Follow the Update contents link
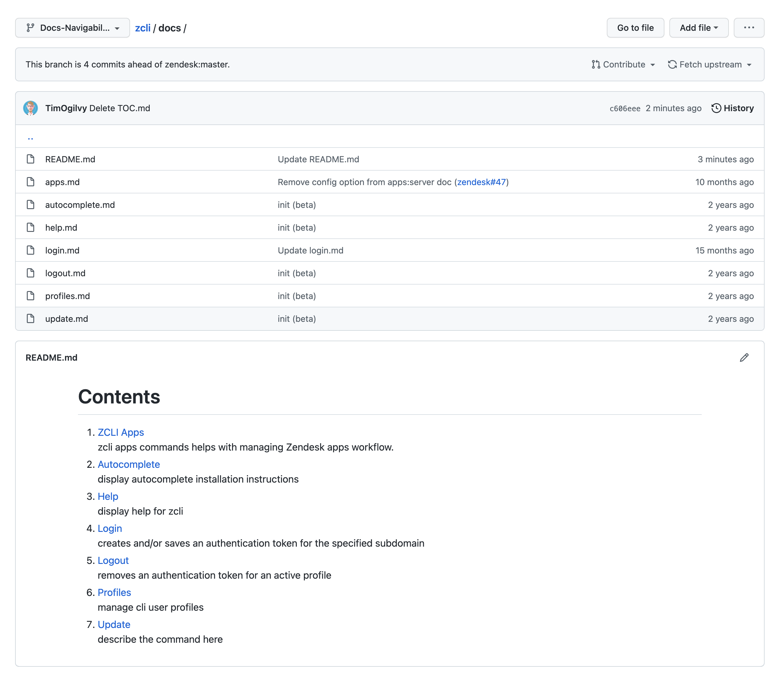 coord(114,624)
